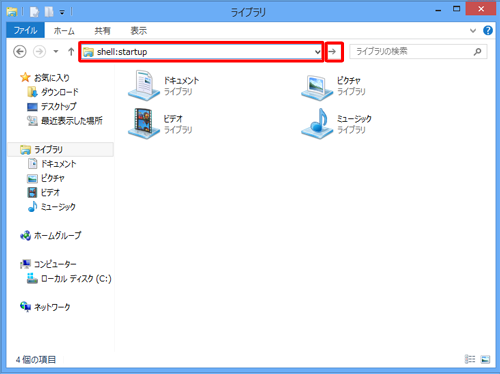Screen dimensions: 500x374
Task: Open the Quick Access Toolbar customize dropdown
Action: click(x=62, y=12)
